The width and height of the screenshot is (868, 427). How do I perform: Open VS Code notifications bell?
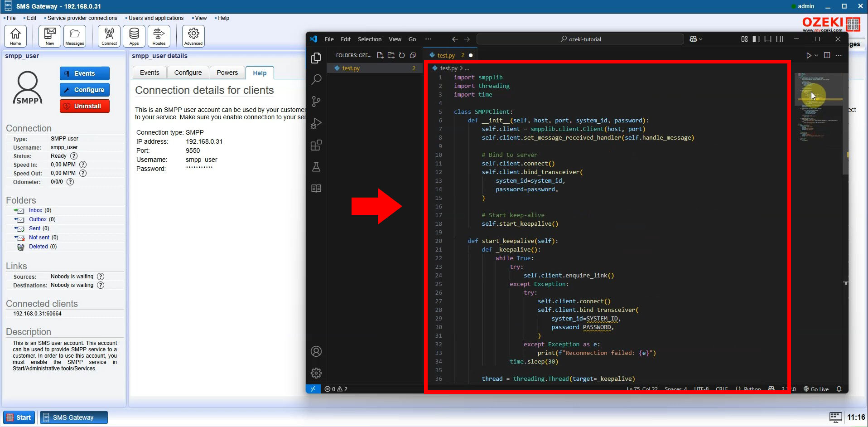pos(839,389)
